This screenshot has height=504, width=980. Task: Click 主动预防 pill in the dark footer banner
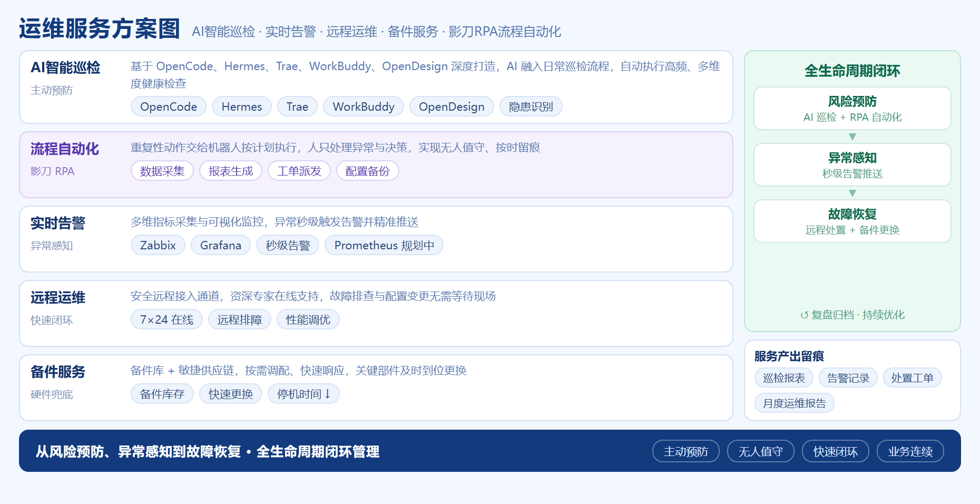[x=686, y=451]
